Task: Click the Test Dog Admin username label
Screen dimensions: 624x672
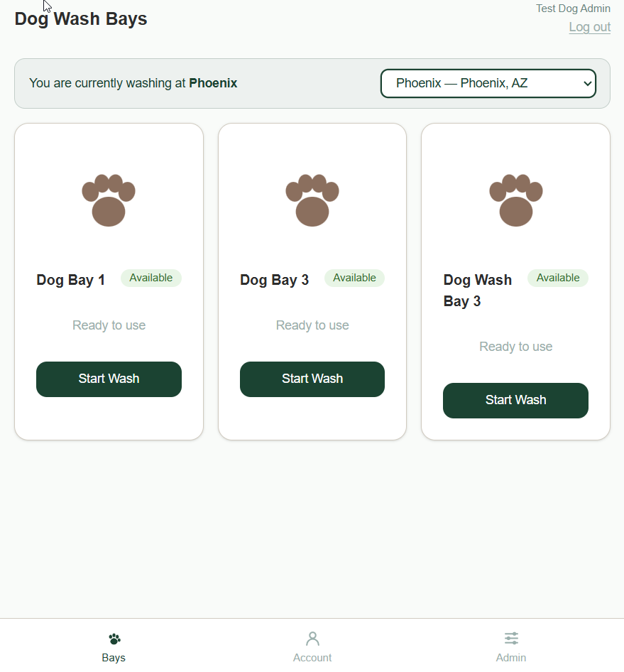Action: (x=573, y=8)
